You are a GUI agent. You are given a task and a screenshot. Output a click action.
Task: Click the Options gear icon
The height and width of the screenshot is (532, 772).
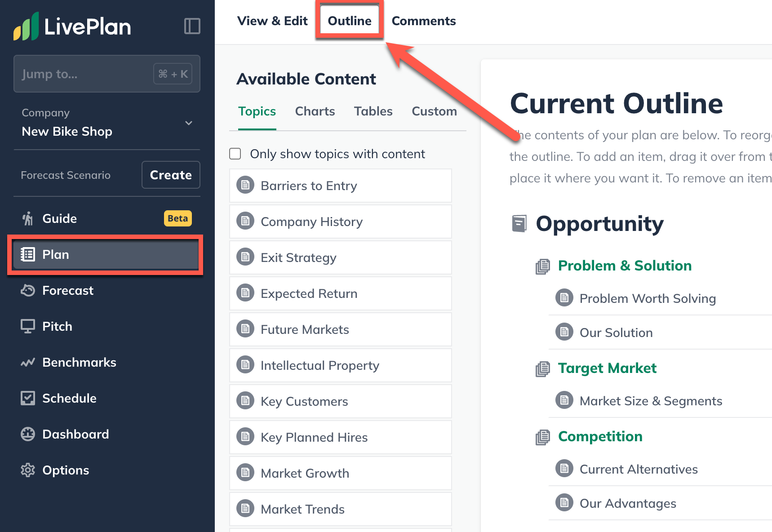click(x=28, y=470)
